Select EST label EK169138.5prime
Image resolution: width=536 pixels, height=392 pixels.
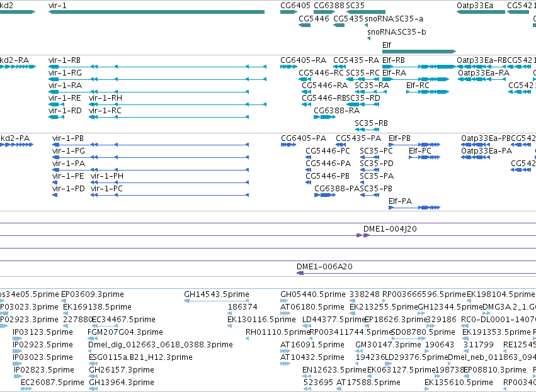click(x=97, y=307)
